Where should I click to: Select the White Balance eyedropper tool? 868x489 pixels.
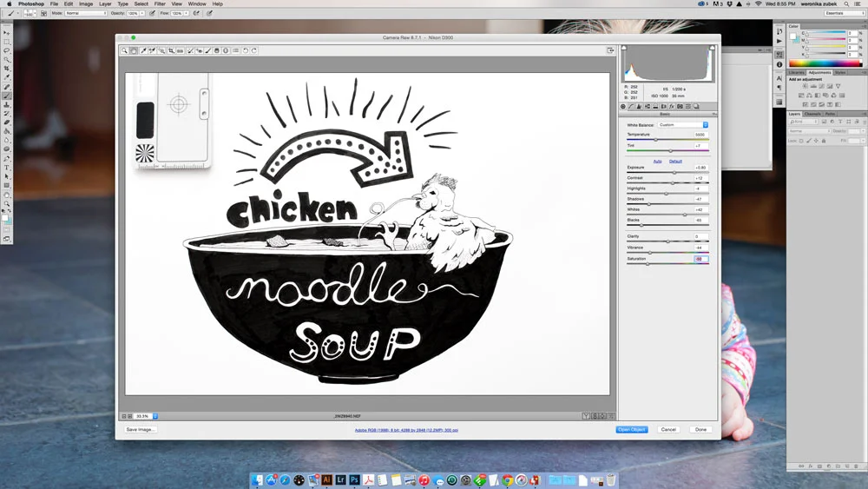pos(143,50)
